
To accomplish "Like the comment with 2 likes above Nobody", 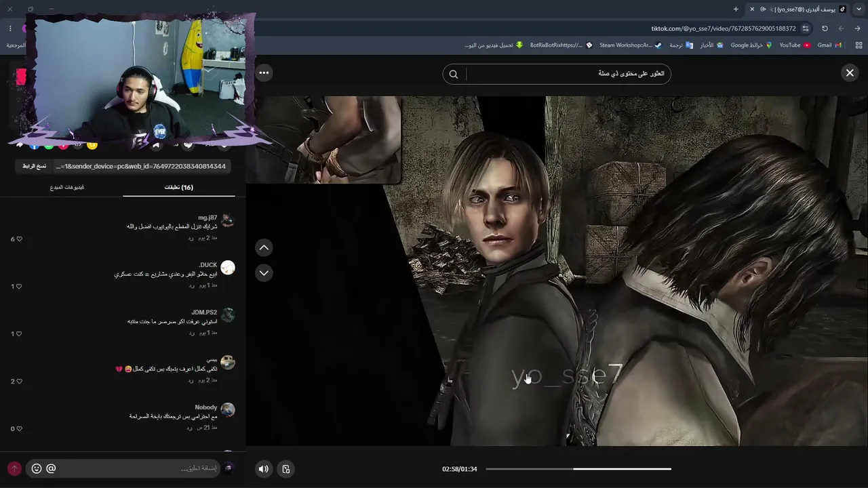I will [19, 381].
